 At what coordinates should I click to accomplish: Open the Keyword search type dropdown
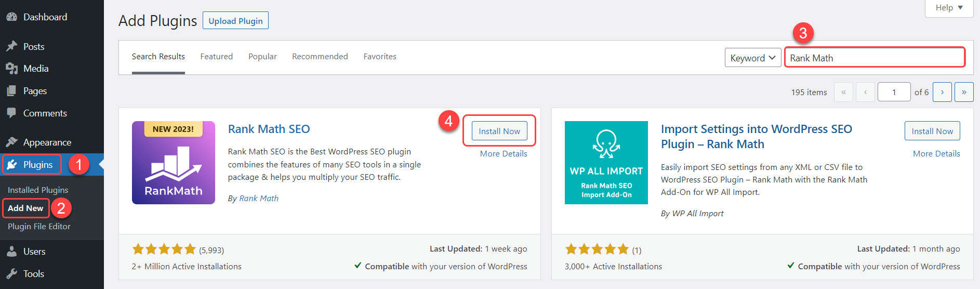[753, 58]
